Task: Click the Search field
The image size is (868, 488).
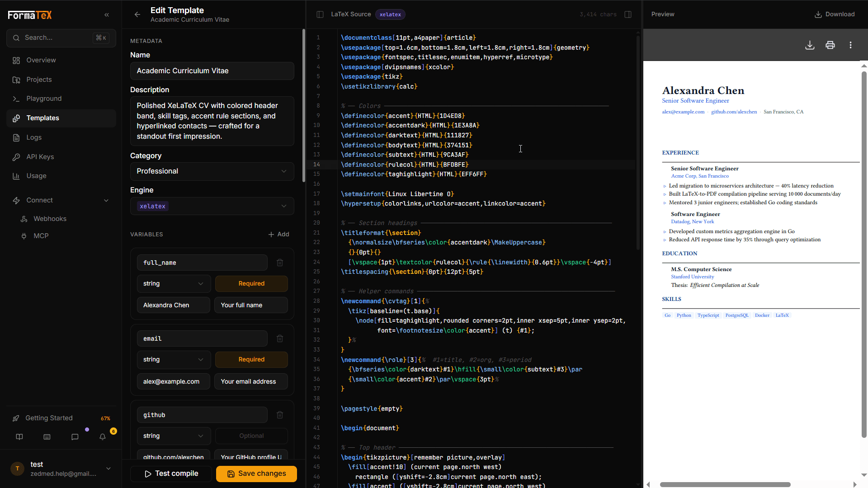Action: click(x=61, y=38)
